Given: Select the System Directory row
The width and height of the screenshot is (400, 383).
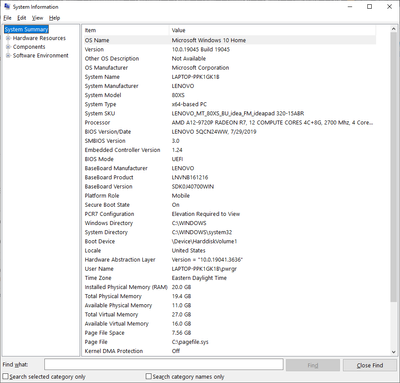Looking at the screenshot, I should [229, 232].
